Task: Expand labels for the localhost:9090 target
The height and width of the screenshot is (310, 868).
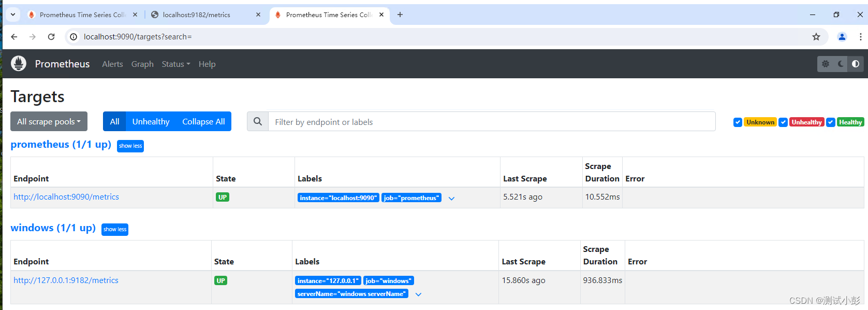Action: pyautogui.click(x=452, y=199)
